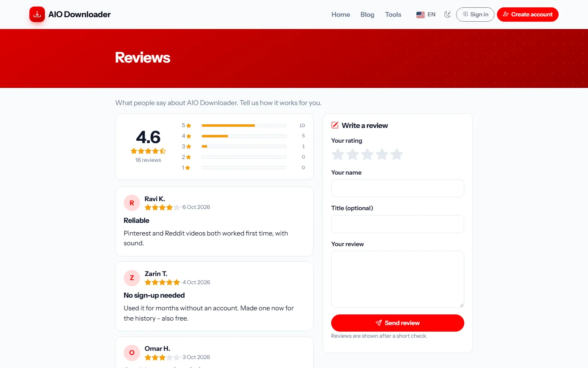Click Omar H.'s O avatar
The height and width of the screenshot is (368, 588).
point(132,352)
